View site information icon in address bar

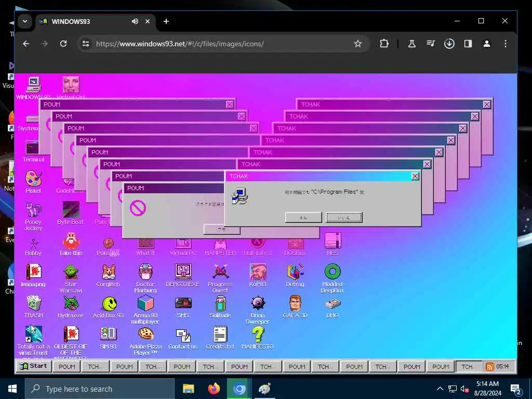[86, 44]
